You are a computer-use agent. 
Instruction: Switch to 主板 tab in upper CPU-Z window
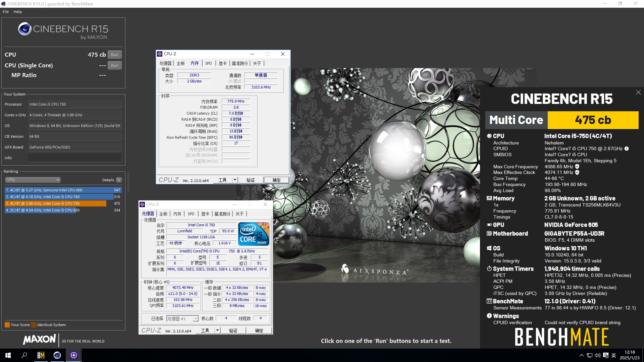point(181,63)
